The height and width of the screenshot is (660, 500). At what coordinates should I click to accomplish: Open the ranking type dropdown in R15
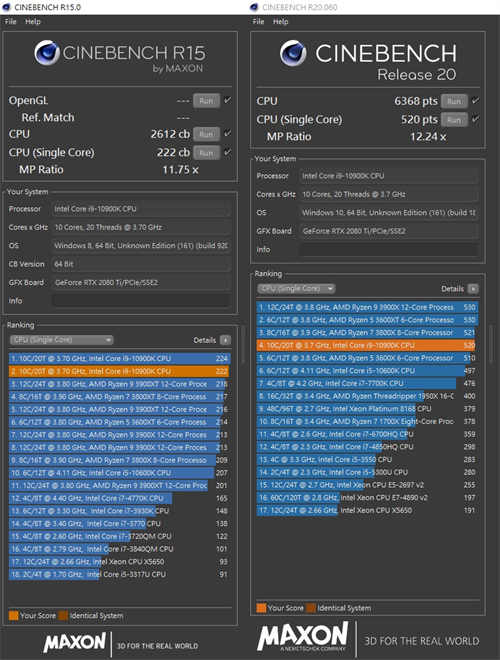coord(61,340)
